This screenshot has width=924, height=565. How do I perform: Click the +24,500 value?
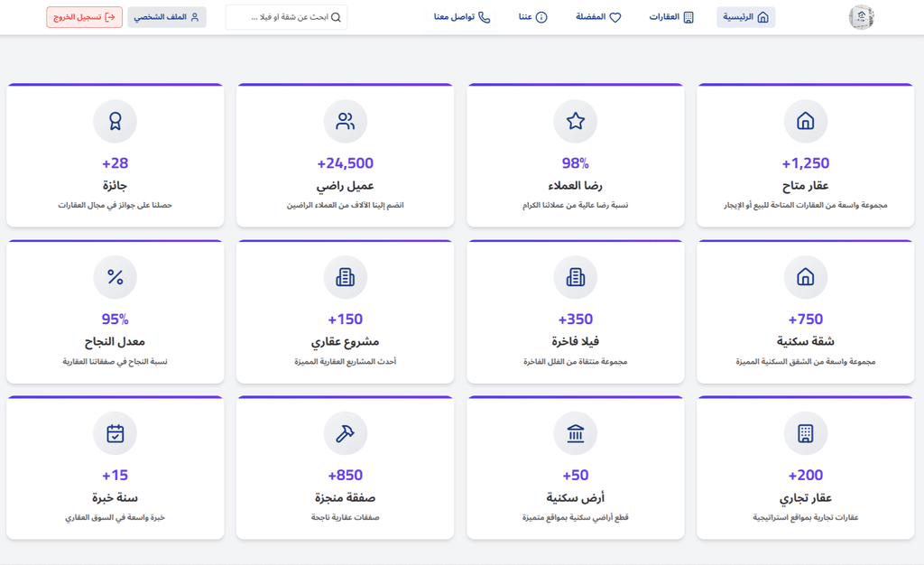pos(346,163)
